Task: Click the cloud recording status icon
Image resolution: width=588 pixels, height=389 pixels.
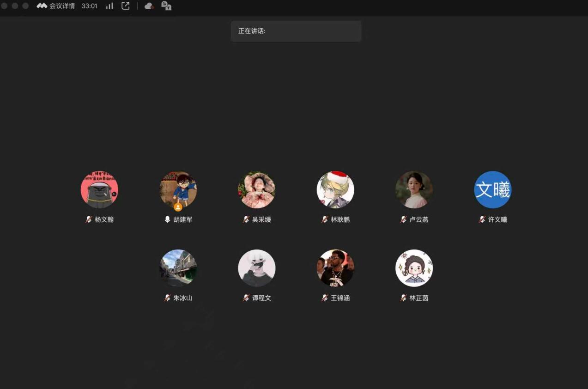Action: tap(149, 6)
